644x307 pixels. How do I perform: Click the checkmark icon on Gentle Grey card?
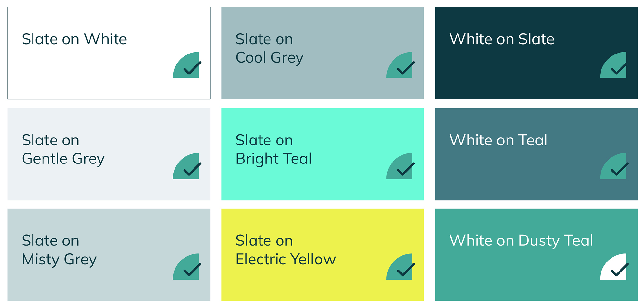[192, 169]
